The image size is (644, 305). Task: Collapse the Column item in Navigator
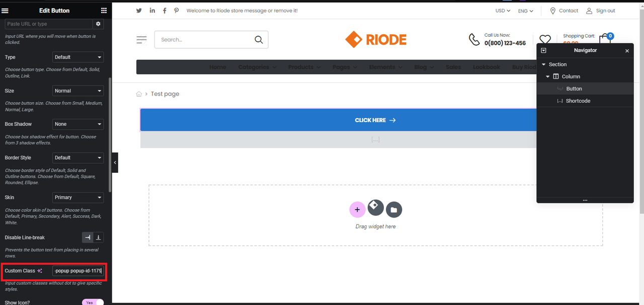point(548,76)
